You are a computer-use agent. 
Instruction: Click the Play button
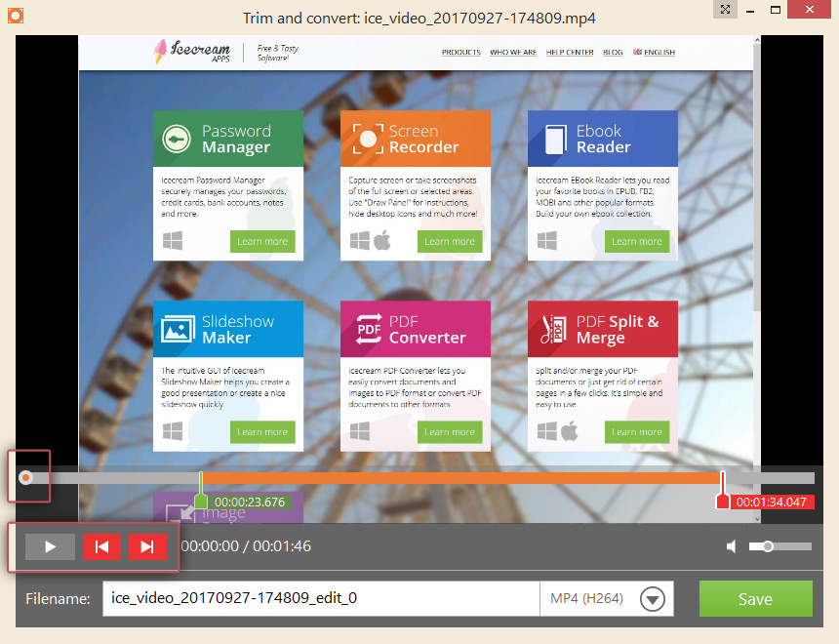(x=51, y=546)
